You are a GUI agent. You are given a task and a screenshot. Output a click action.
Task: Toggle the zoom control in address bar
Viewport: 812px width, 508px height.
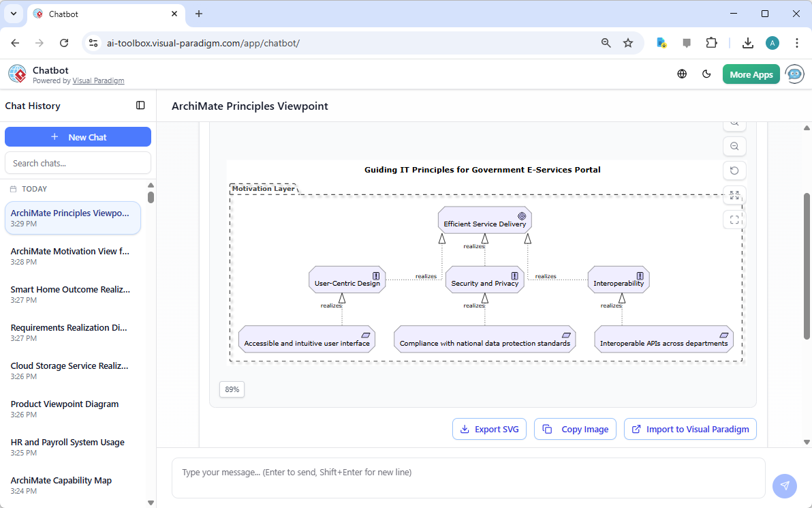pos(606,42)
